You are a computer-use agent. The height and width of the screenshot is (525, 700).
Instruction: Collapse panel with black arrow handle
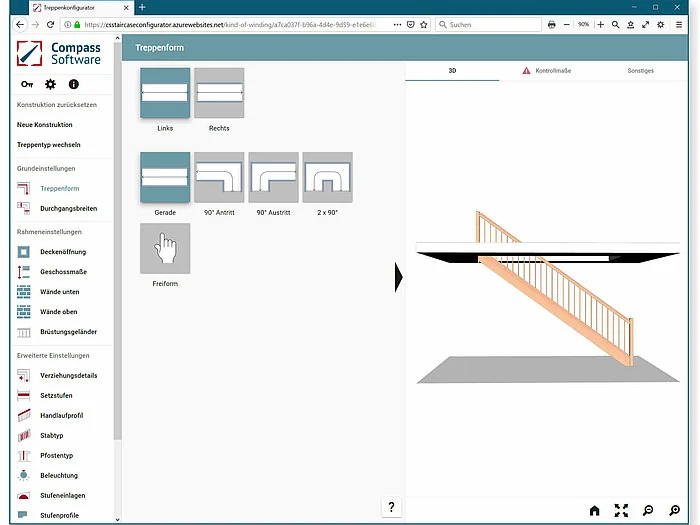point(399,277)
